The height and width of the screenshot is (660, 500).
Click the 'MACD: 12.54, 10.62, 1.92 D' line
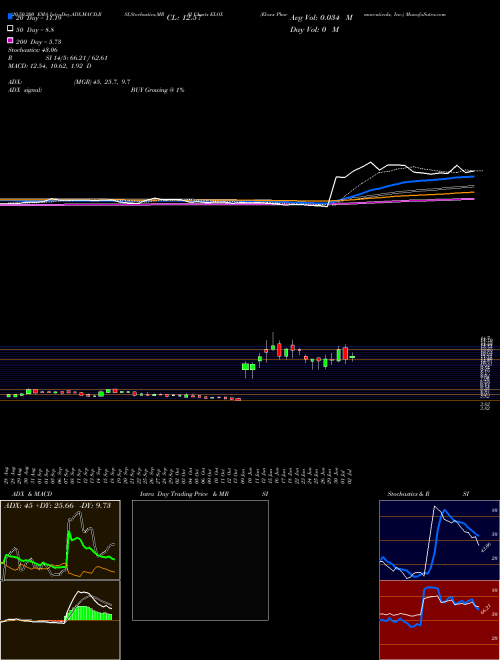click(50, 66)
